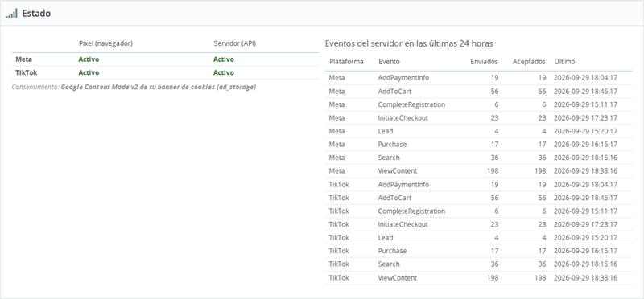Select the Servidor (API) column header
Screen dimensions: 644x299
click(x=235, y=43)
